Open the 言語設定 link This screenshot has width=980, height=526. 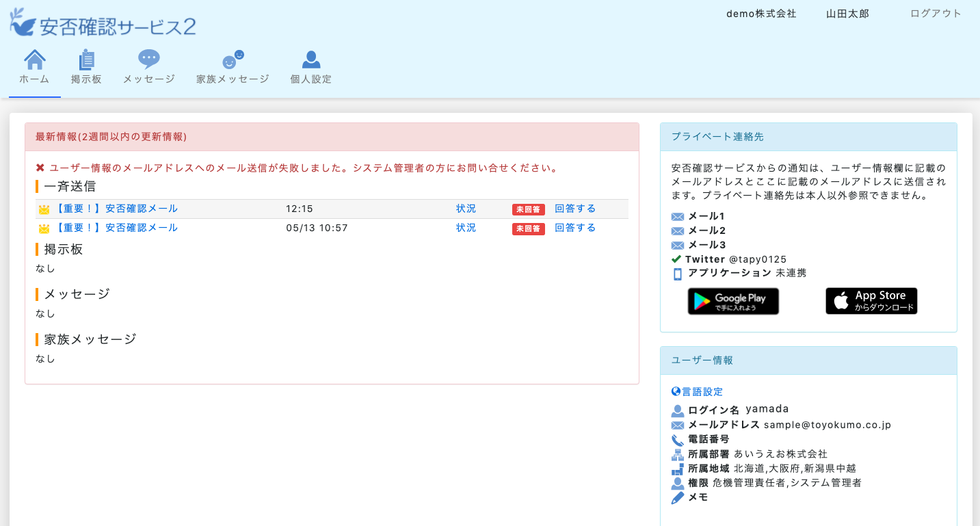pyautogui.click(x=702, y=392)
